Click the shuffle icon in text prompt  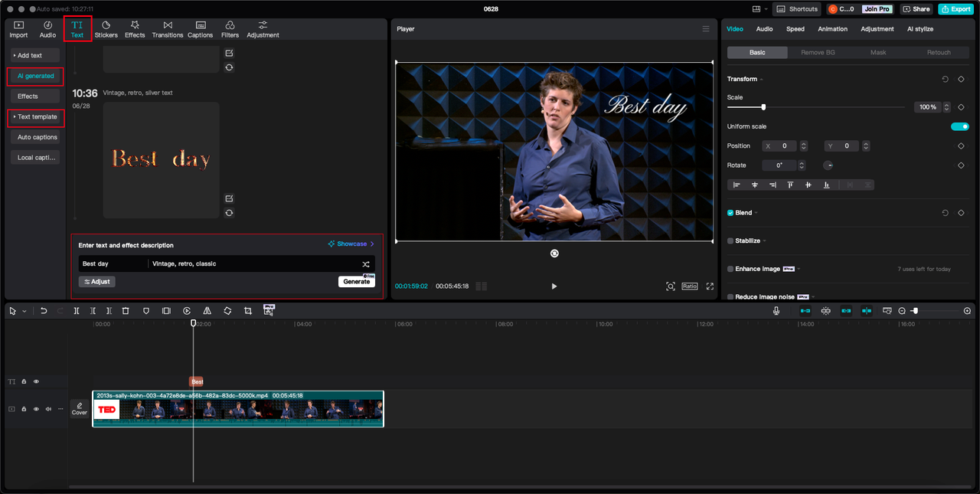pyautogui.click(x=366, y=264)
